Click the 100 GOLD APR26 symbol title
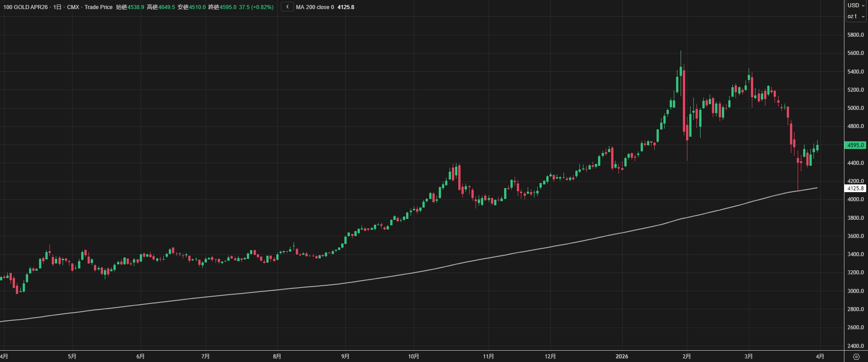This screenshot has height=362, width=868. tap(25, 7)
